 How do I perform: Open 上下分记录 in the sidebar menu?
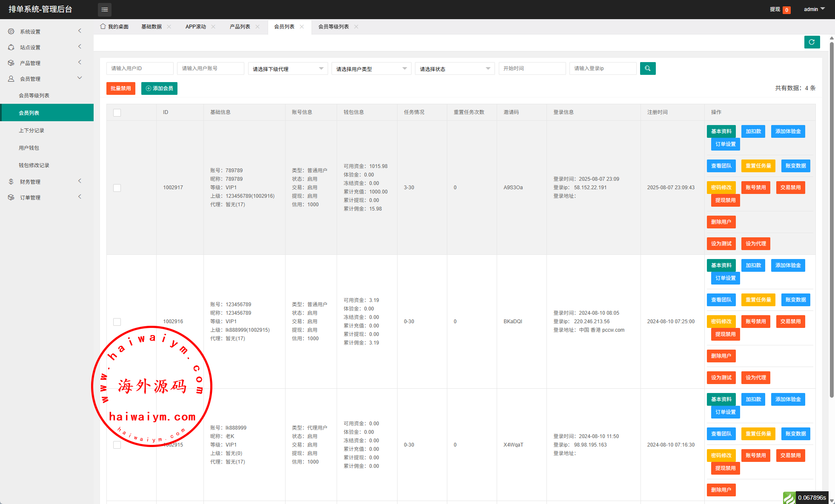point(31,131)
